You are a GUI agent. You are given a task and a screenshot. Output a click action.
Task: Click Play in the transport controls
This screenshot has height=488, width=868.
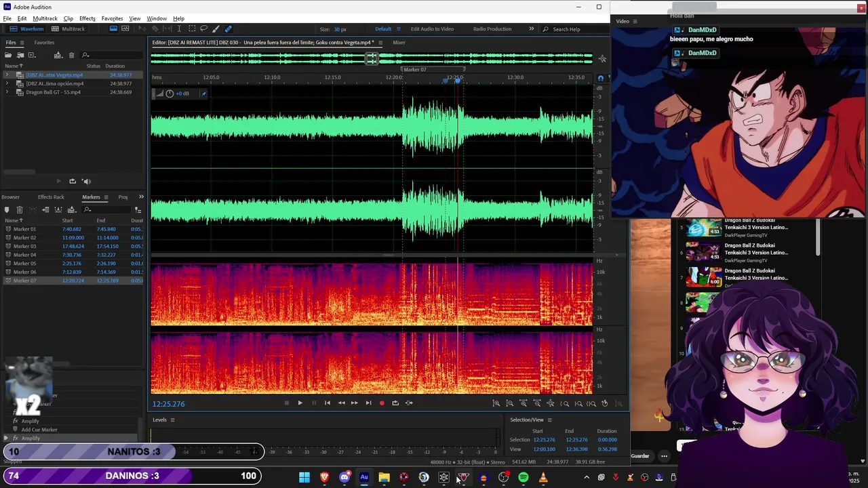(x=300, y=403)
